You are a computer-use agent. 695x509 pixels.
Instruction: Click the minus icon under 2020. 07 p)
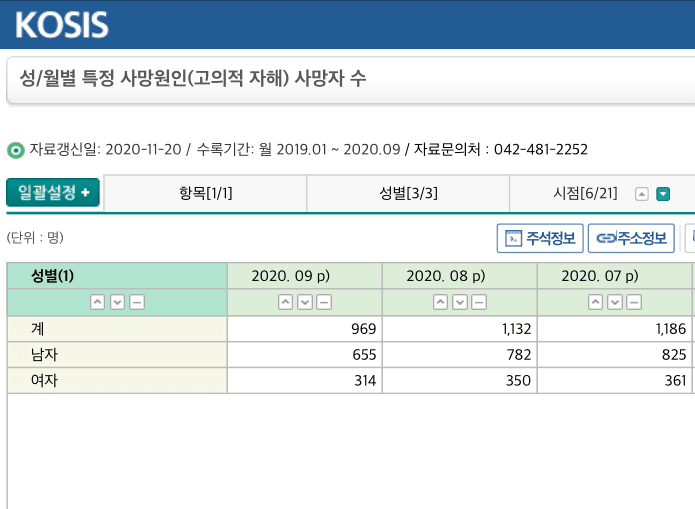(x=634, y=302)
